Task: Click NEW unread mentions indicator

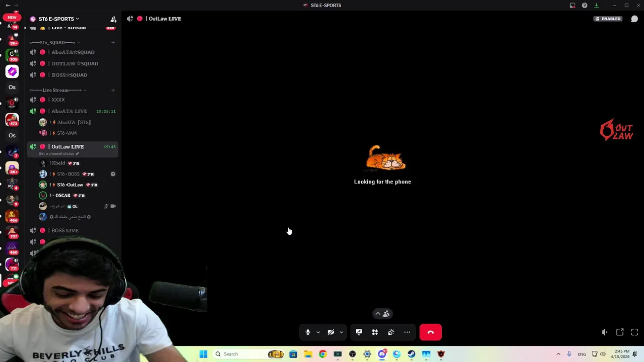Action: coord(12,17)
